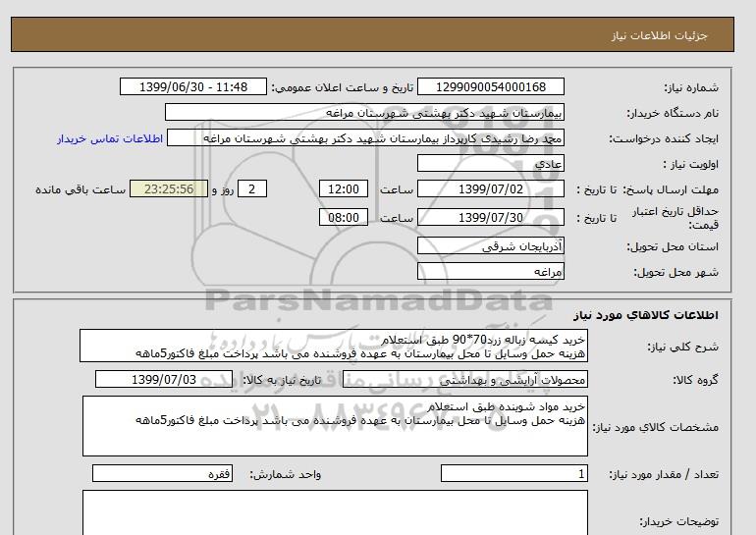Click the response deadline time 12:00
The width and height of the screenshot is (756, 535).
346,189
